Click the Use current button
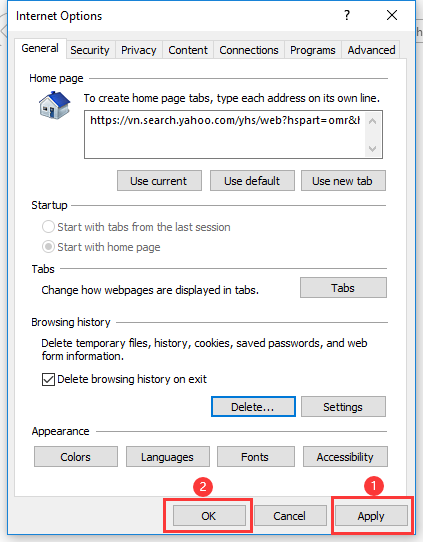 (159, 181)
